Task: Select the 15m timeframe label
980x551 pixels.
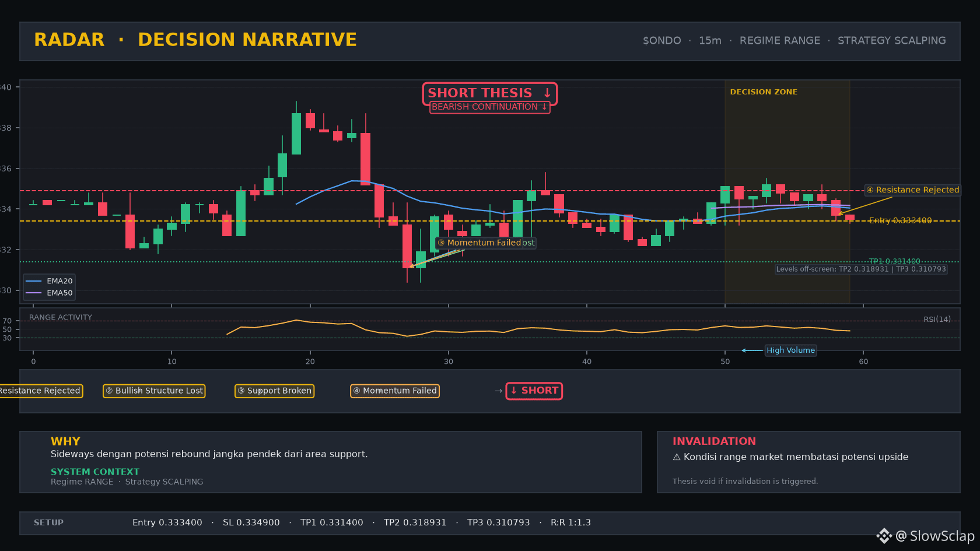Action: (x=710, y=41)
